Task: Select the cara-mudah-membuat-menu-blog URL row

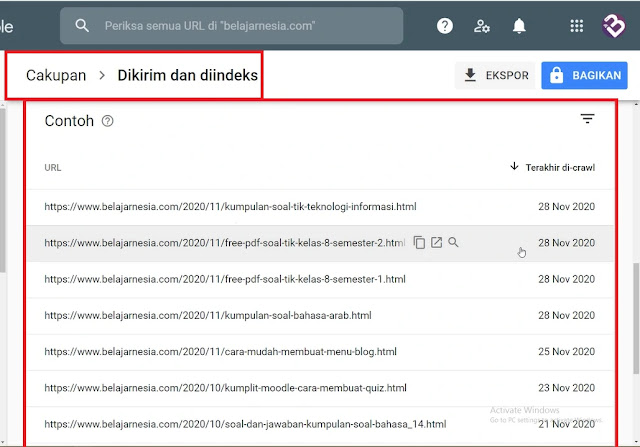Action: click(x=320, y=352)
